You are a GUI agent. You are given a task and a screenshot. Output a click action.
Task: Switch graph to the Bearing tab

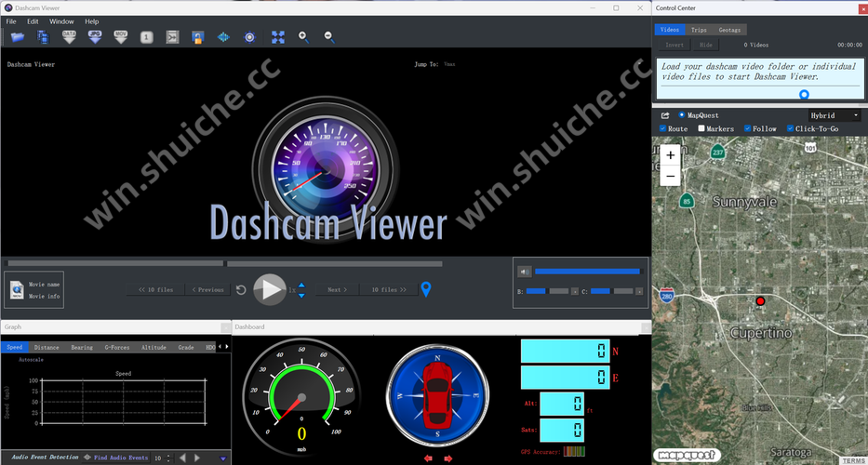[x=82, y=348]
